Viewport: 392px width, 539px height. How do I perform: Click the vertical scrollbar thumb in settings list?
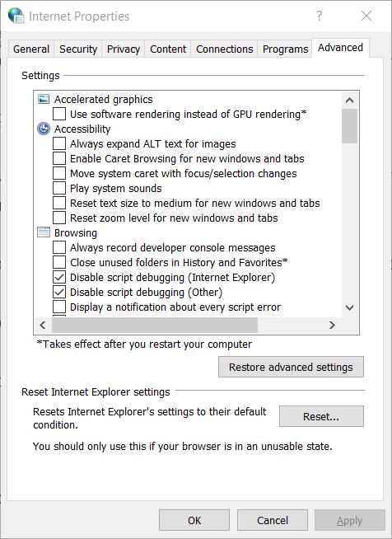(x=350, y=126)
